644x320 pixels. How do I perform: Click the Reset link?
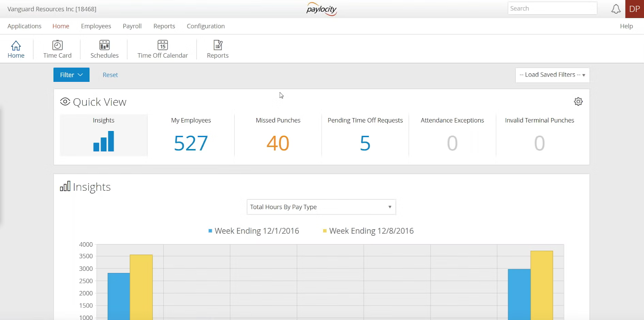110,75
